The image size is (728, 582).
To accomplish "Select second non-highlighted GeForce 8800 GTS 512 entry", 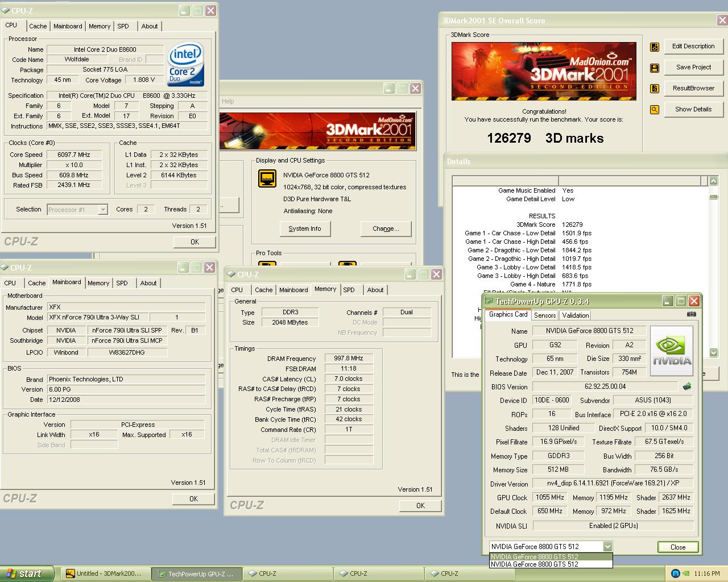I will [551, 564].
